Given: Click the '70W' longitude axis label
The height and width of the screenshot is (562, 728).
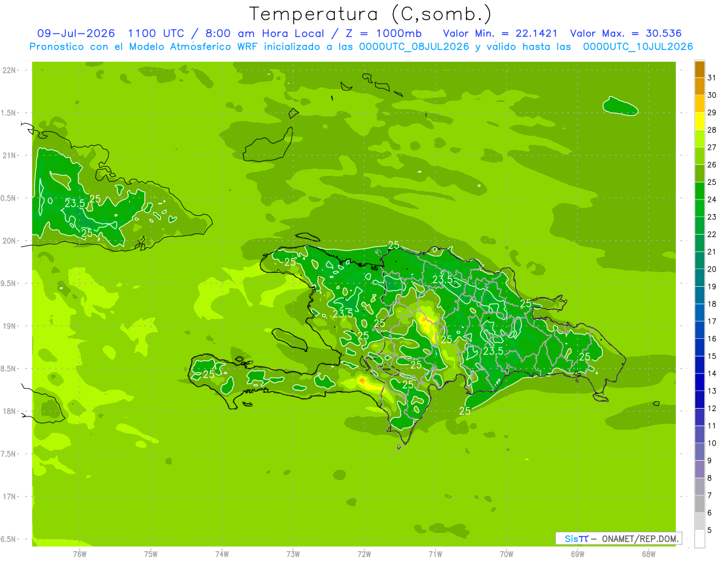Looking at the screenshot, I should click(507, 554).
